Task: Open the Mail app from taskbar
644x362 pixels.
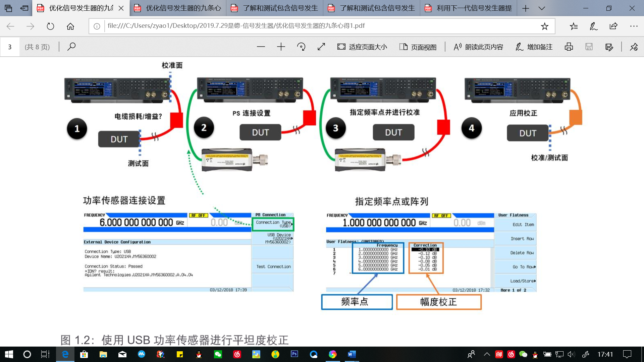Action: (122, 354)
